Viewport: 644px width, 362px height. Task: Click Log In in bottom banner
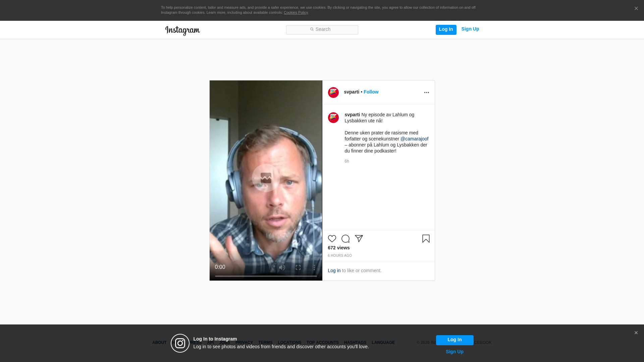click(x=454, y=340)
